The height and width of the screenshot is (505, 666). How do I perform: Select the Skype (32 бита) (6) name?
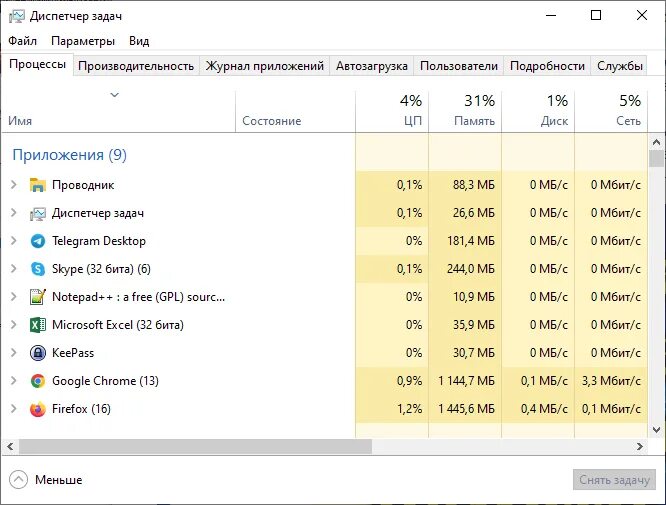101,269
